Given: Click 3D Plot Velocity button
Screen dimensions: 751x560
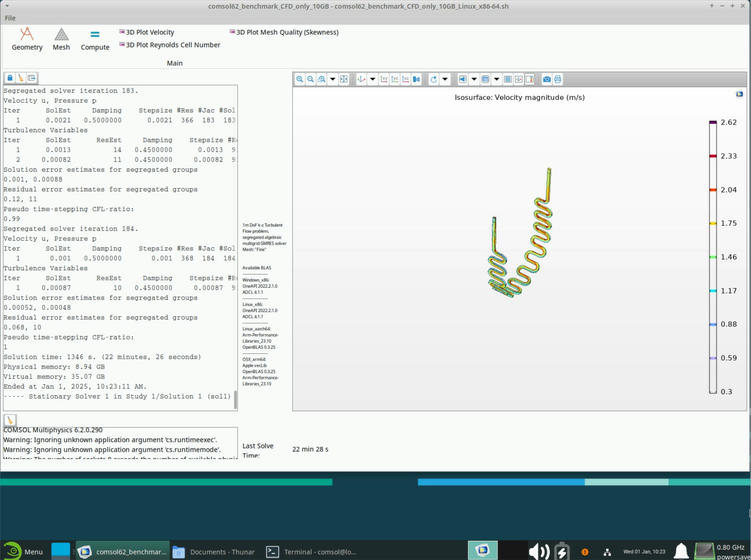Looking at the screenshot, I should [147, 32].
